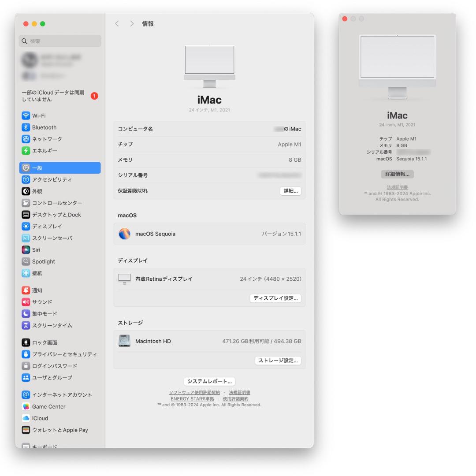Screen dimensions: 476x476
Task: Click the Spotlight magnifier icon
Action: point(25,261)
